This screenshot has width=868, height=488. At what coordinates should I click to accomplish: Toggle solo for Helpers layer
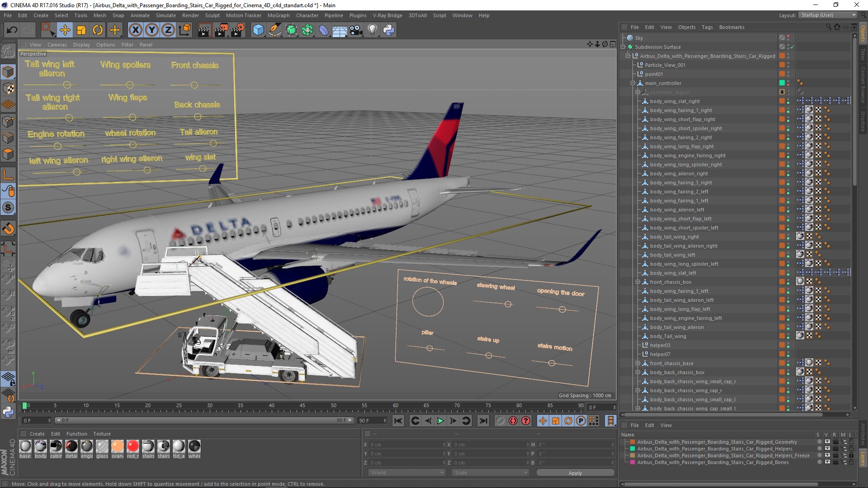tap(819, 449)
